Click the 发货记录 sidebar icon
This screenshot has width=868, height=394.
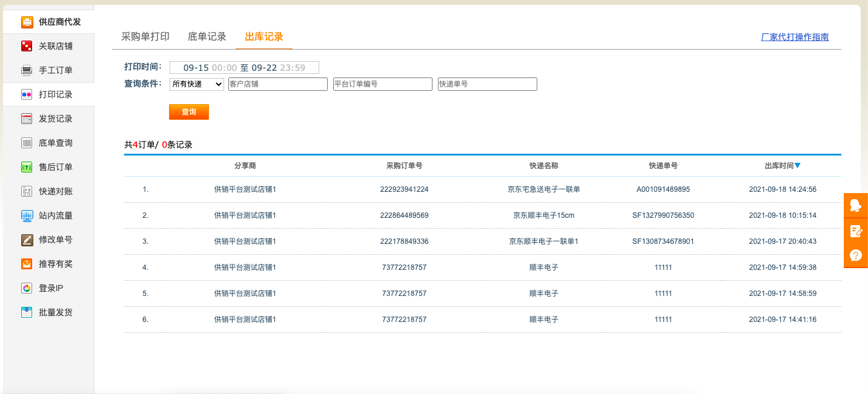(27, 119)
